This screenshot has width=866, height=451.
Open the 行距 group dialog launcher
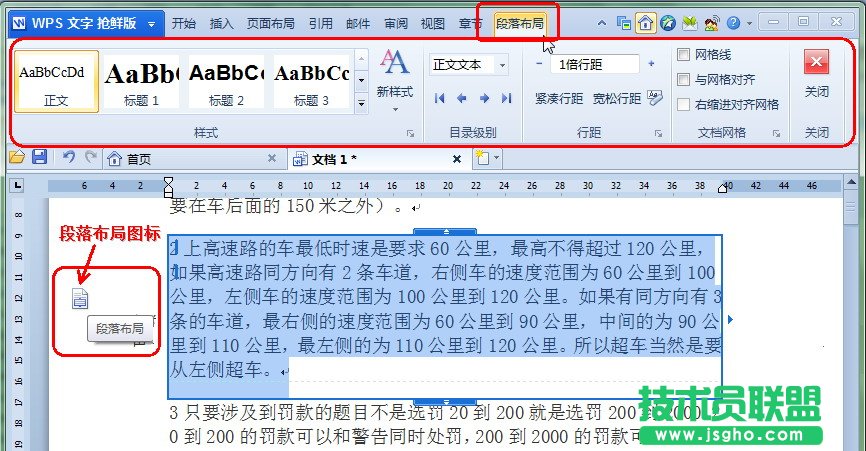coord(658,133)
